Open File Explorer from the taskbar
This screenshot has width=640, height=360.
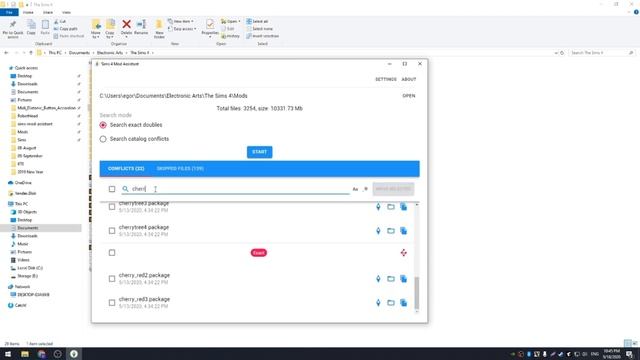[x=25, y=354]
